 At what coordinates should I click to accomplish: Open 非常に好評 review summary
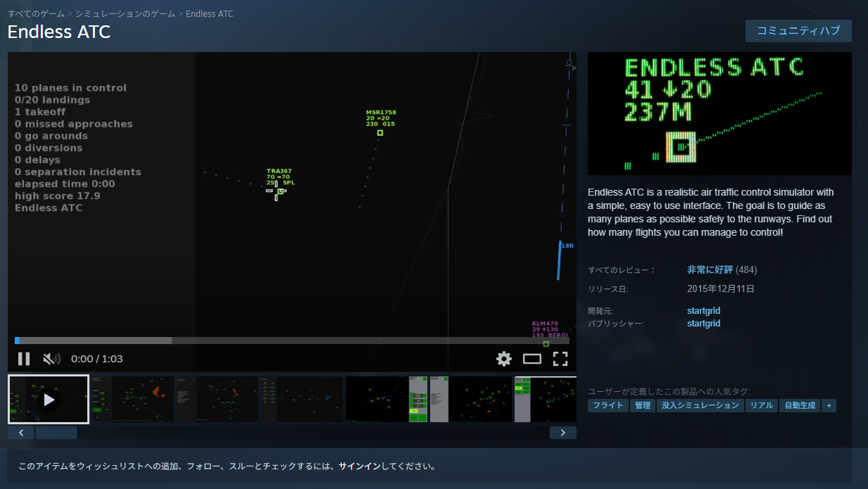(710, 270)
